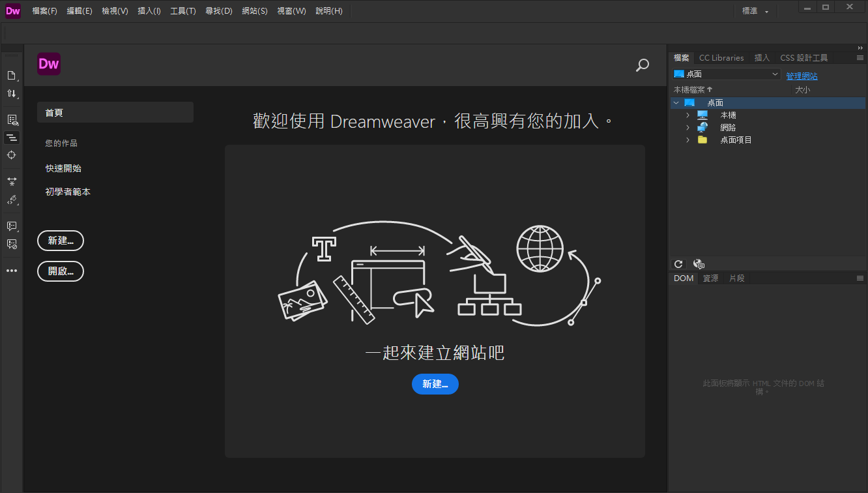Viewport: 868px width, 493px height.
Task: Select the DOM panel tab
Action: (x=684, y=278)
